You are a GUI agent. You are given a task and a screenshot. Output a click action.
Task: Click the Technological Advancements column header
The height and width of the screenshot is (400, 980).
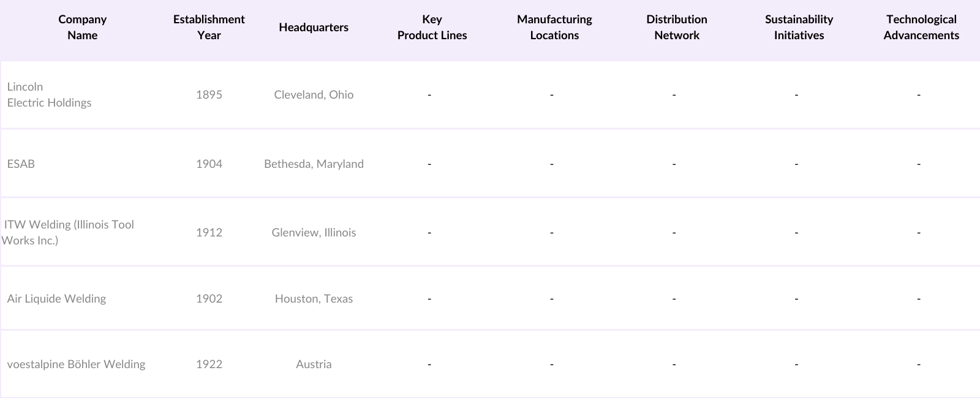pos(921,28)
